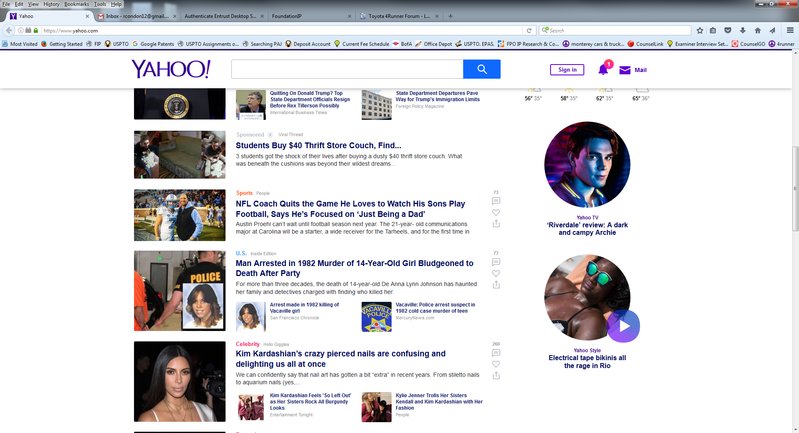Open 'Students Buy $40 Thrift Store Couch' headline
This screenshot has height=433, width=799.
click(x=318, y=145)
